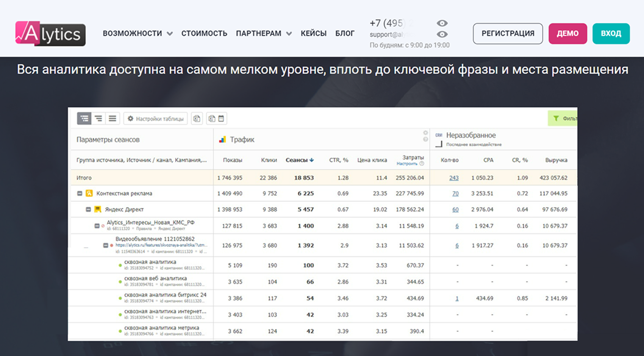Collapse the Яндекс Директ row
The image size is (644, 356).
(89, 209)
